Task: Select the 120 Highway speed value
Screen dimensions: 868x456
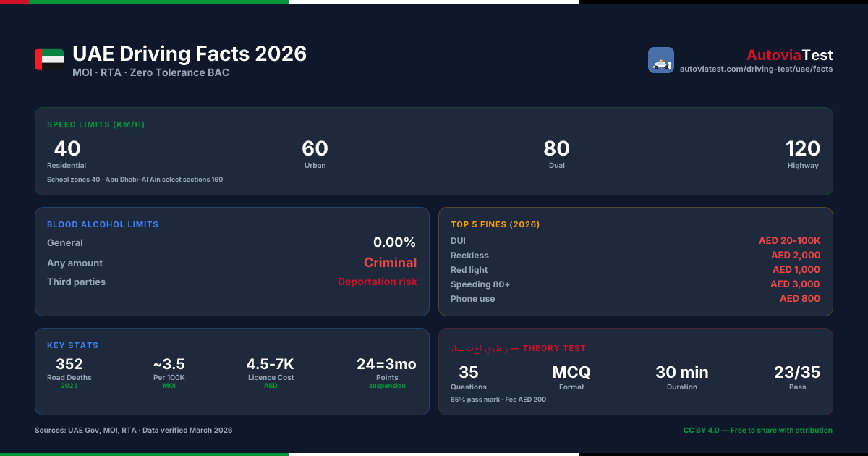Action: [803, 154]
